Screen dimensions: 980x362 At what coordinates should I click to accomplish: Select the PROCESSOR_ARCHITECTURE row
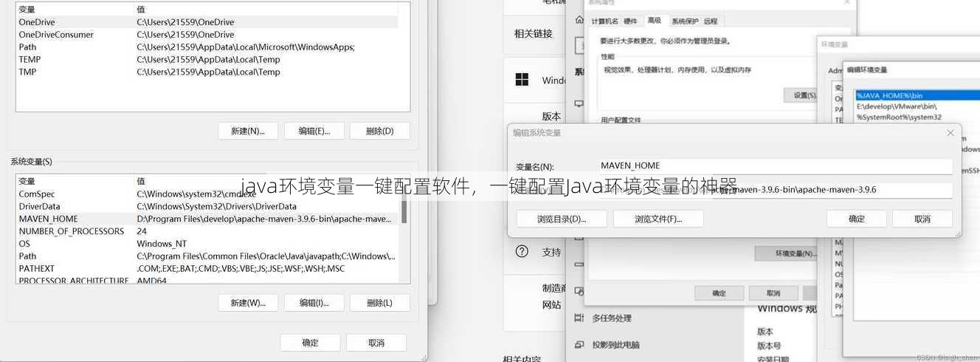(x=207, y=279)
